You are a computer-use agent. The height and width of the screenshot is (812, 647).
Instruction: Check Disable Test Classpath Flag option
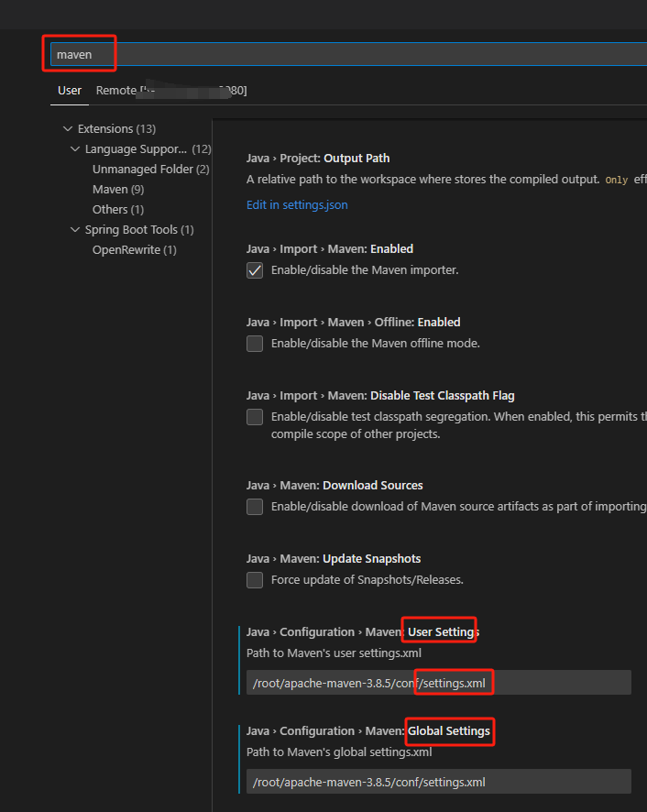(254, 416)
